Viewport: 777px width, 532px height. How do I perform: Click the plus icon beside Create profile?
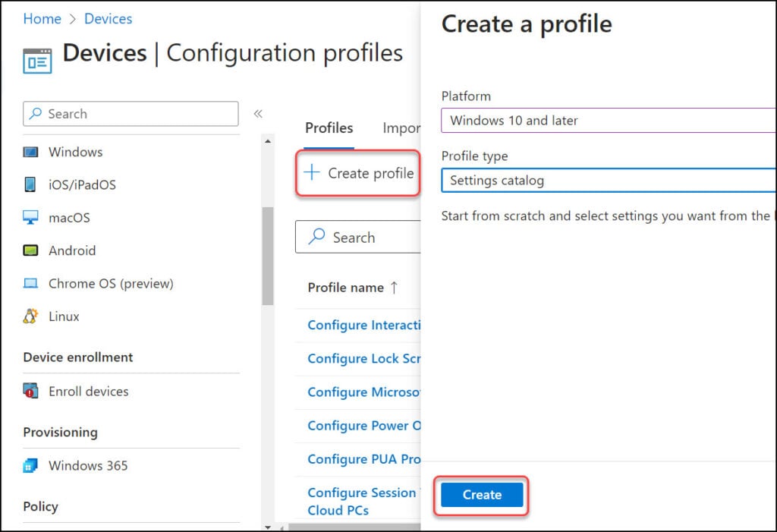(x=312, y=172)
